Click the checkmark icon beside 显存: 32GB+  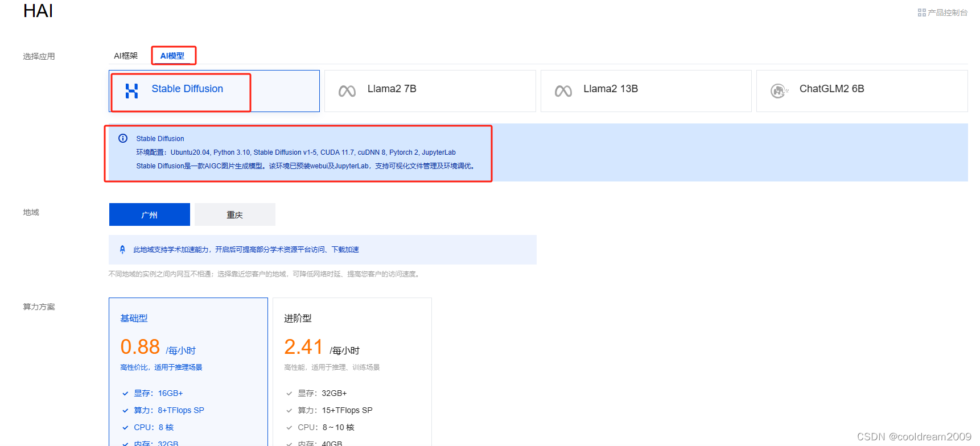(289, 393)
